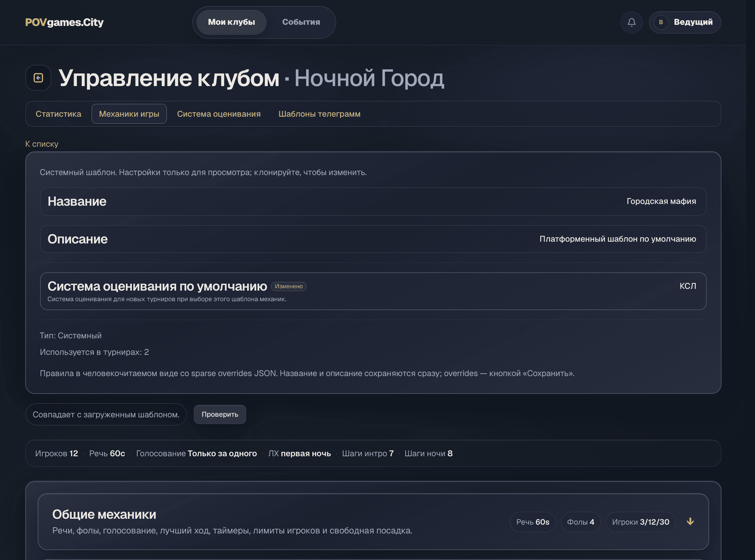This screenshot has width=755, height=560.
Task: Click the Игроков 12 summary item
Action: tap(57, 454)
